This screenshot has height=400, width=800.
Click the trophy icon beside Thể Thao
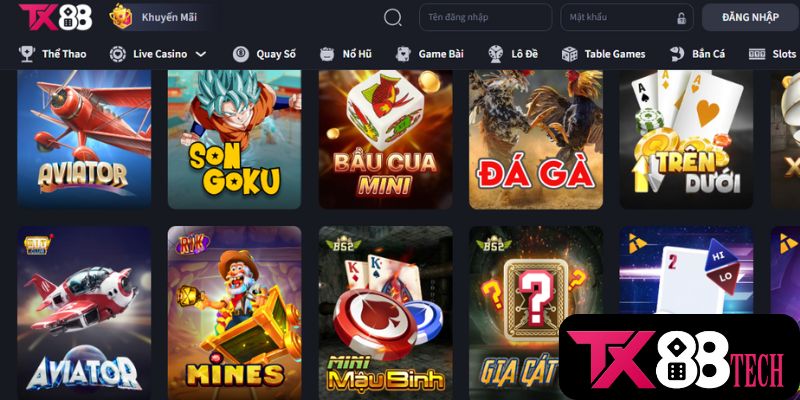tap(27, 54)
